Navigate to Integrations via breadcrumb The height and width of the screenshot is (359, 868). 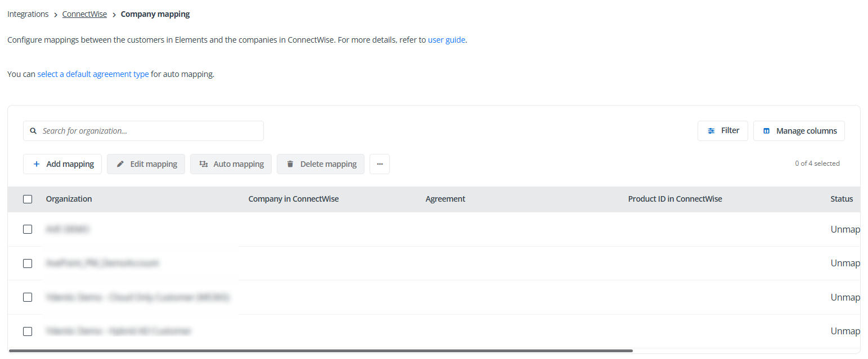click(x=28, y=13)
